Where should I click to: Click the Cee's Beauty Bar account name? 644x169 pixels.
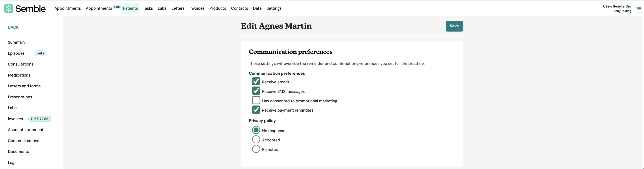tap(617, 6)
